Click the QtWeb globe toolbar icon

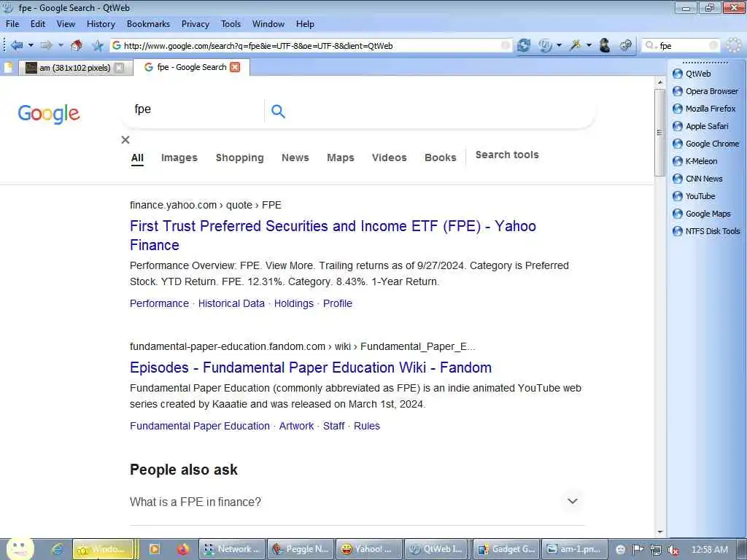coord(545,45)
